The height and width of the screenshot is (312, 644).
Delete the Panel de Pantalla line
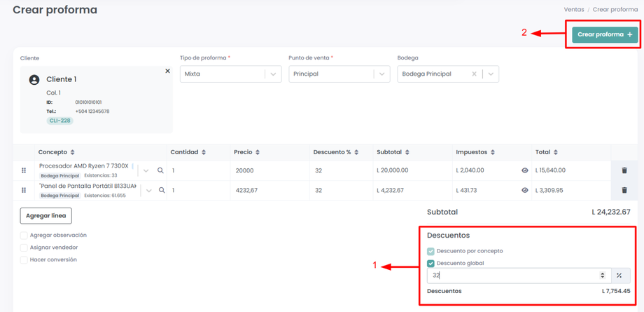624,190
